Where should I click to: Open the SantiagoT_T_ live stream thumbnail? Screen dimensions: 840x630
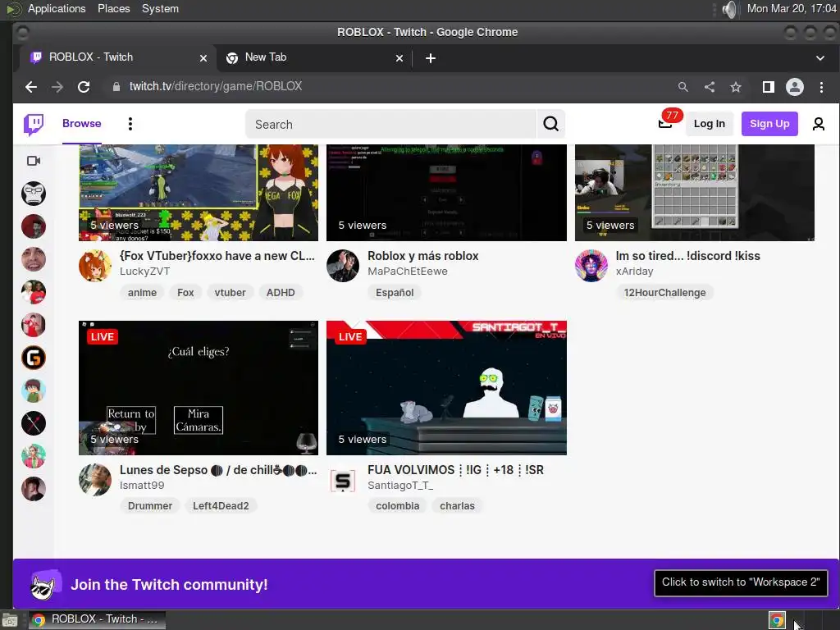[x=446, y=388]
